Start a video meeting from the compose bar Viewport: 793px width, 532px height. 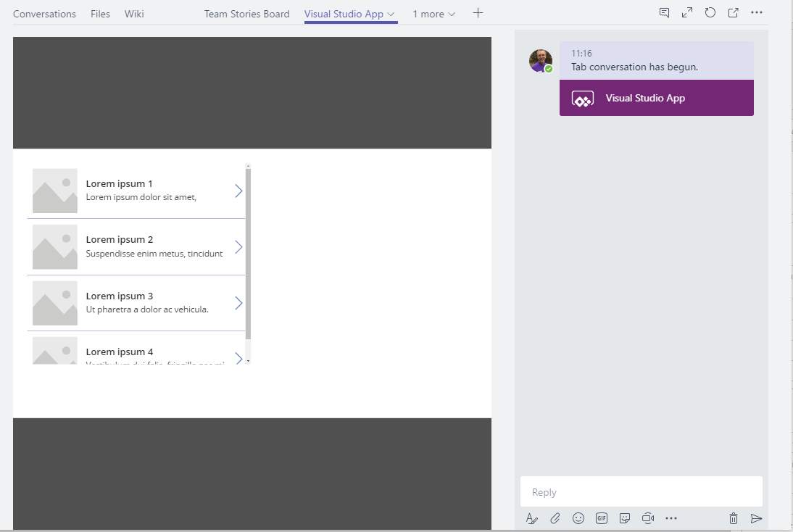point(648,518)
